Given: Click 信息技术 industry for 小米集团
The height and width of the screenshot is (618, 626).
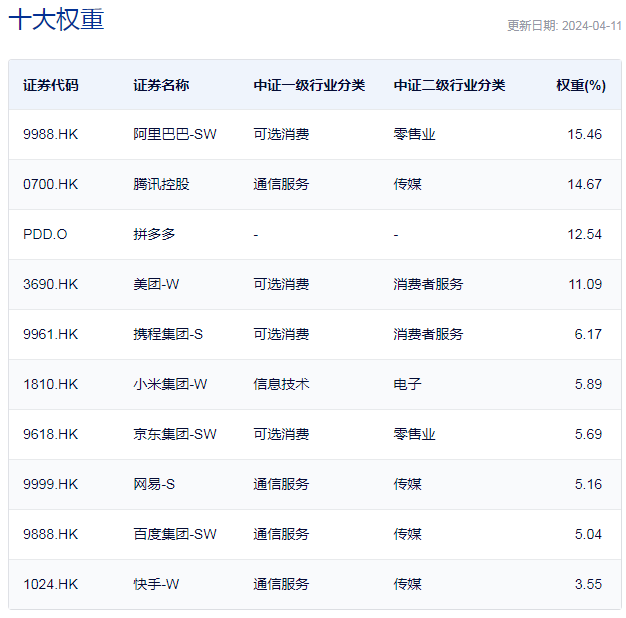Looking at the screenshot, I should (281, 384).
